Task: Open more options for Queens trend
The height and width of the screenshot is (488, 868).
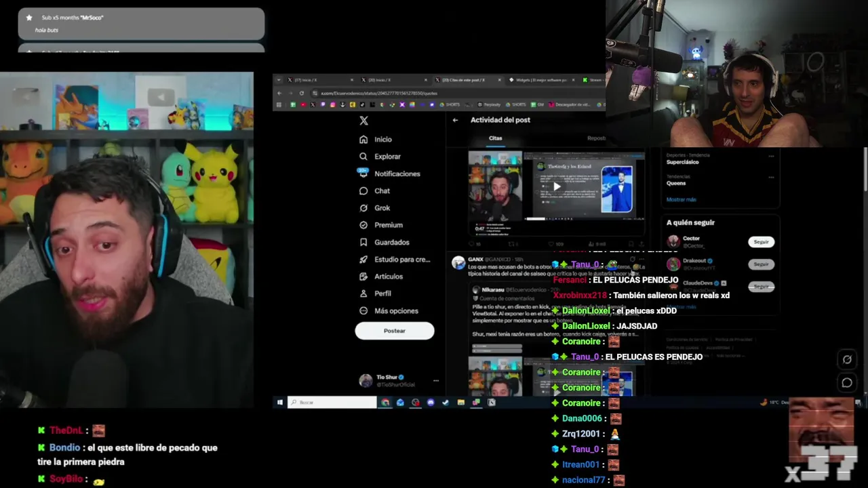Action: (771, 178)
